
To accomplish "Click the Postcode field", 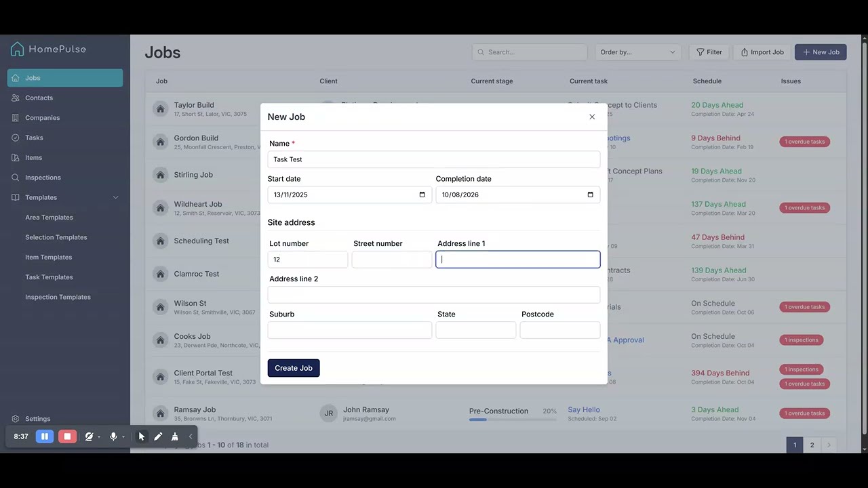I will pos(560,330).
